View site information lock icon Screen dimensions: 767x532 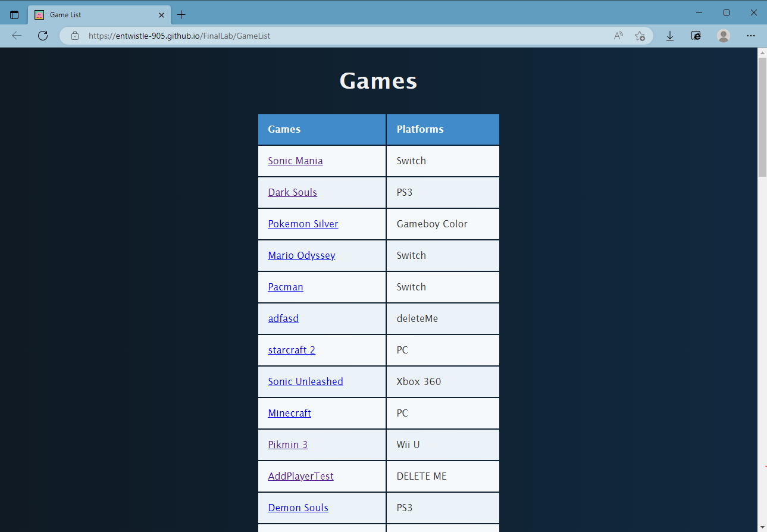click(75, 36)
